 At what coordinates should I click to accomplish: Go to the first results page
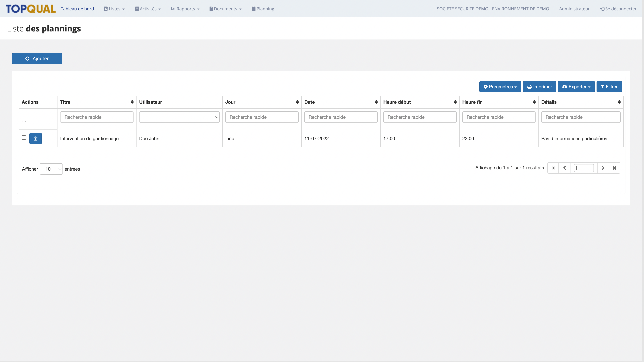point(553,168)
